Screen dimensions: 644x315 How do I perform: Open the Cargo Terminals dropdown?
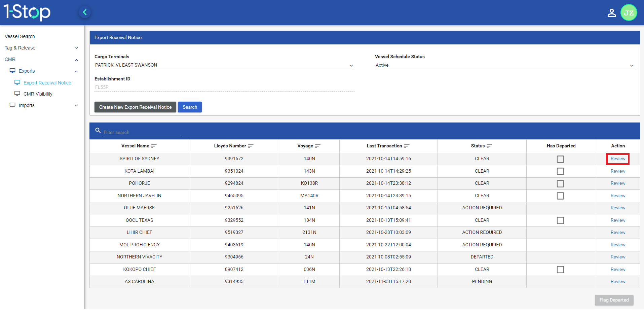[224, 65]
